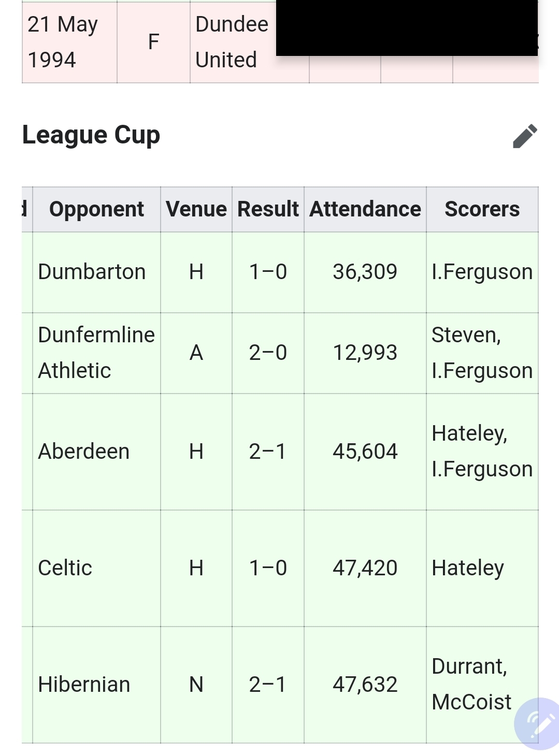
Task: Click the Result column header
Action: coord(268,209)
